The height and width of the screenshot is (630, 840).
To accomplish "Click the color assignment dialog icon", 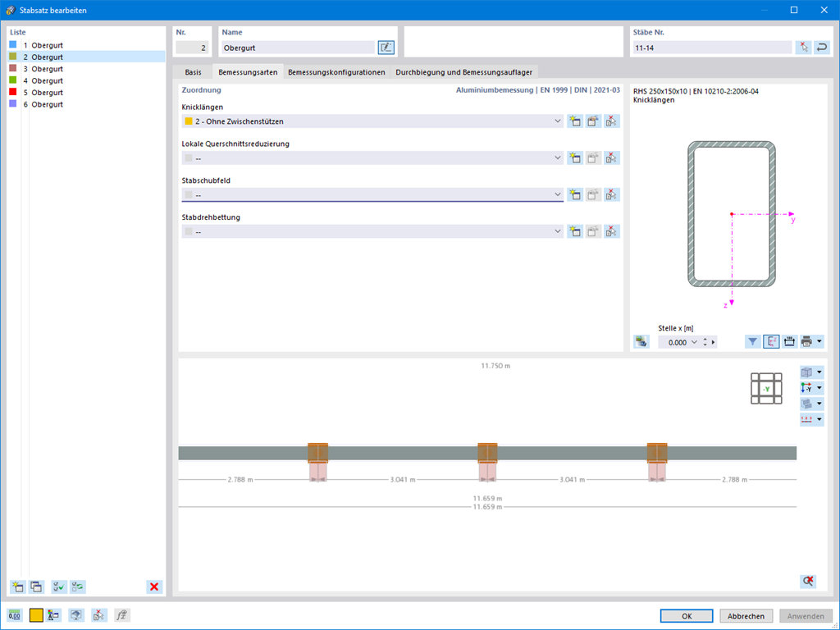I will [53, 615].
